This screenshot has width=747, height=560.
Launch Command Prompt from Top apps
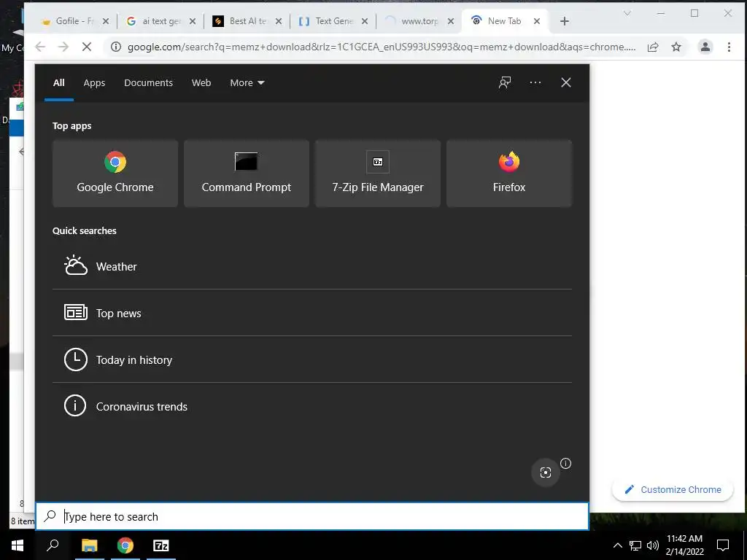click(247, 174)
